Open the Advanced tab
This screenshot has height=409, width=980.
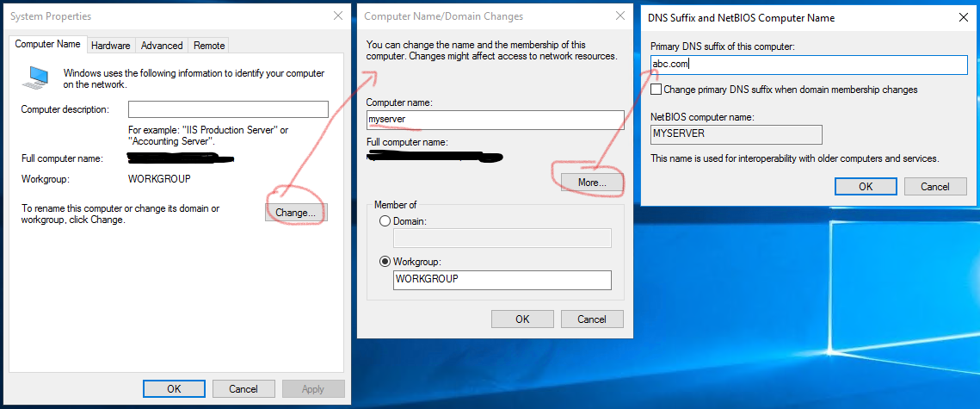162,46
